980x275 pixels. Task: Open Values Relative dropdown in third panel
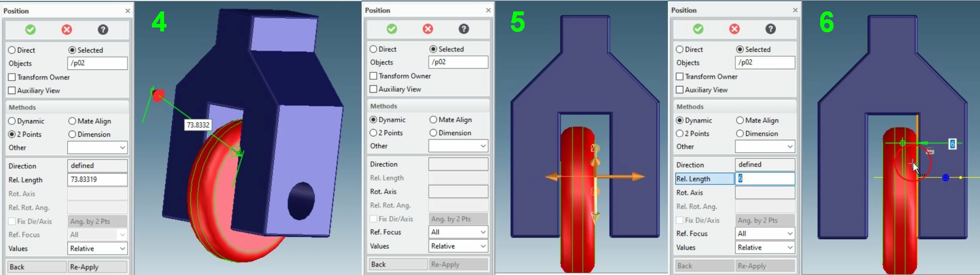[x=765, y=247]
